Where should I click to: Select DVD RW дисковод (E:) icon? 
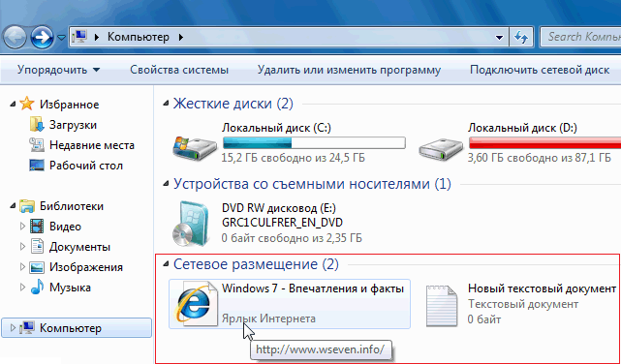point(192,224)
